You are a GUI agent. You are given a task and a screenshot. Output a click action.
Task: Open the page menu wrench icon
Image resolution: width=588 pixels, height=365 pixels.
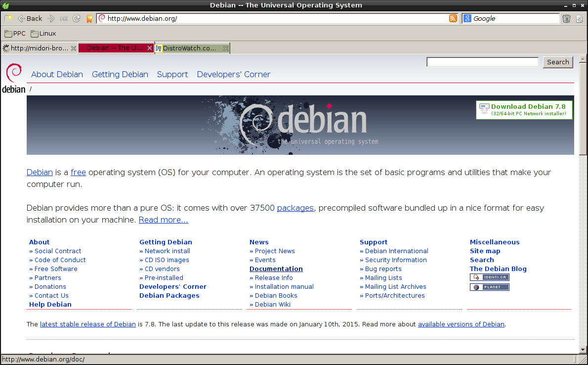[580, 18]
